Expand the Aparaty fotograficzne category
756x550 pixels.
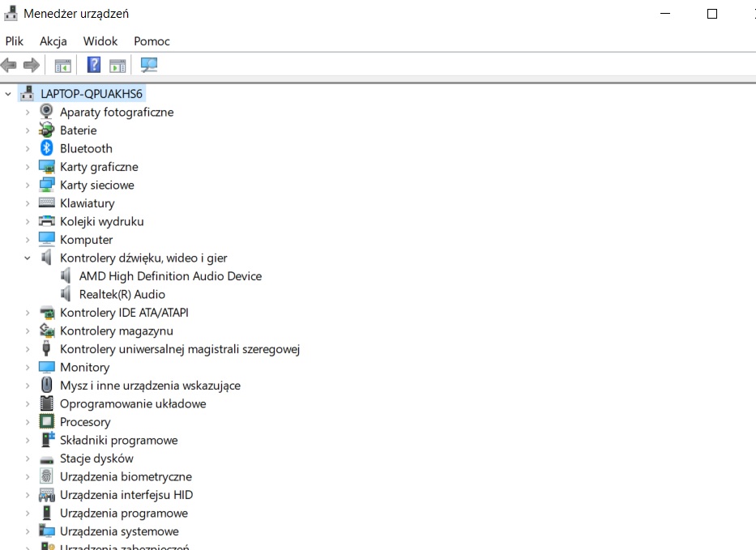pos(28,112)
